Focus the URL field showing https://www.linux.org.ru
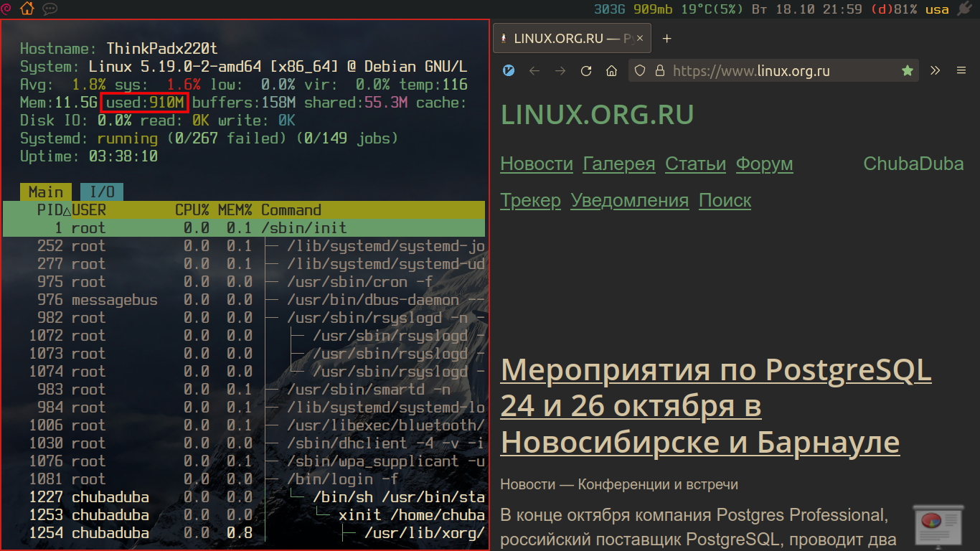The width and height of the screenshot is (980, 551). tap(775, 70)
